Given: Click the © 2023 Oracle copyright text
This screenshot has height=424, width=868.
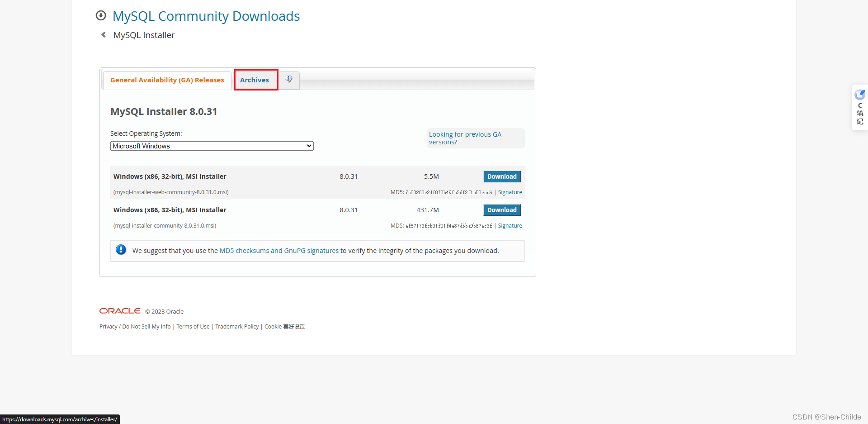Looking at the screenshot, I should tap(165, 312).
